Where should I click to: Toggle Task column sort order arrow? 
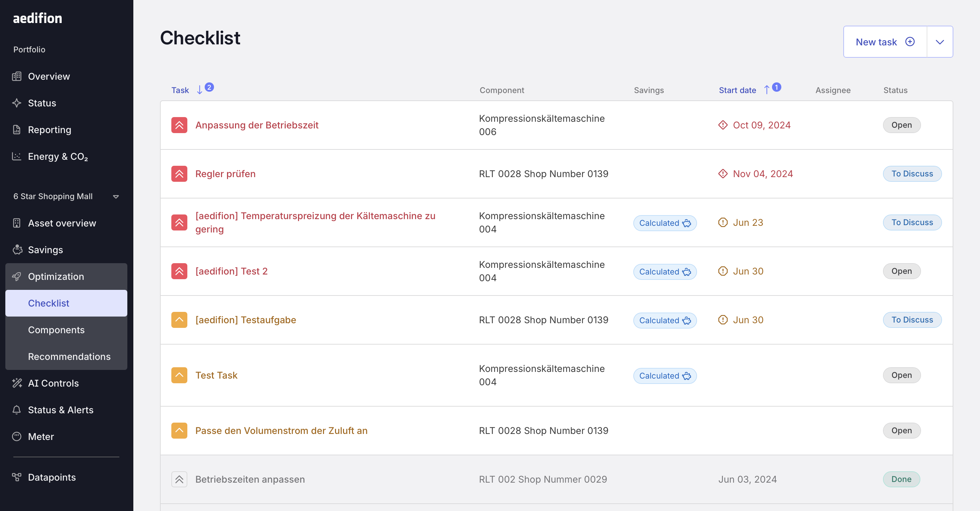click(x=199, y=90)
